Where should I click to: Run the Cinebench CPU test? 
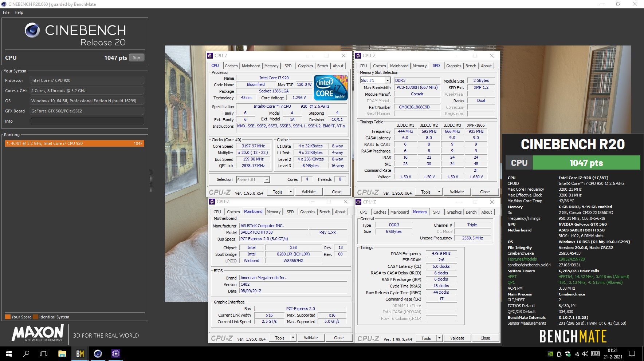[137, 58]
